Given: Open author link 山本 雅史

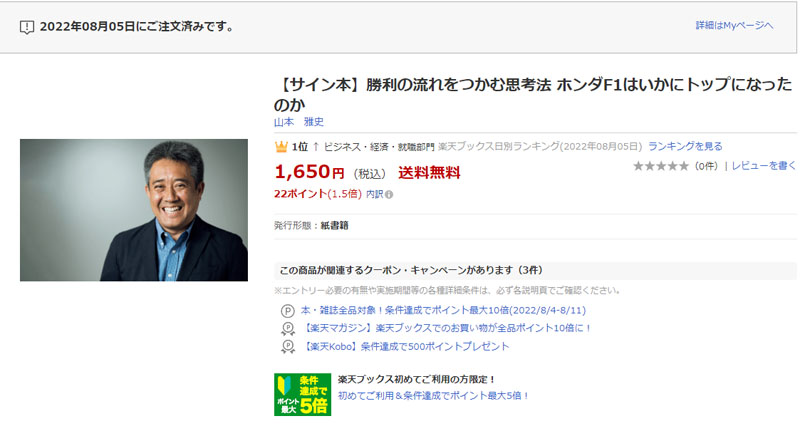Looking at the screenshot, I should click(298, 122).
